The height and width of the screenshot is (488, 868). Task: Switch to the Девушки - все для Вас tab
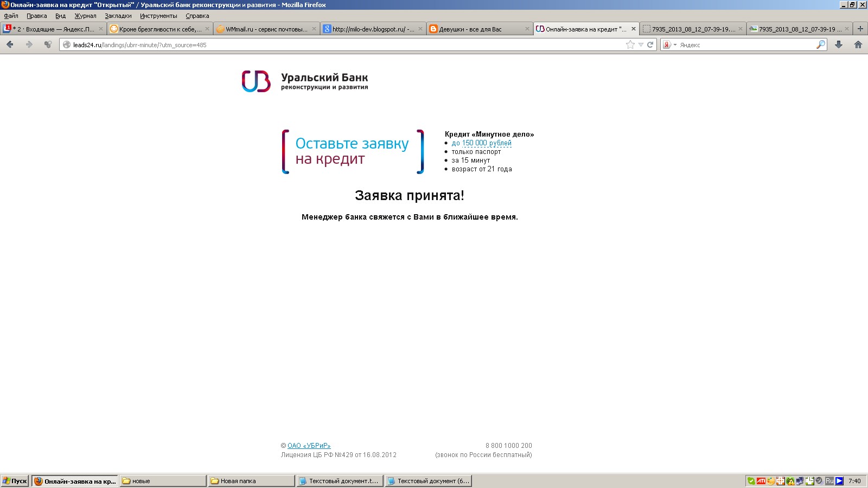click(479, 29)
